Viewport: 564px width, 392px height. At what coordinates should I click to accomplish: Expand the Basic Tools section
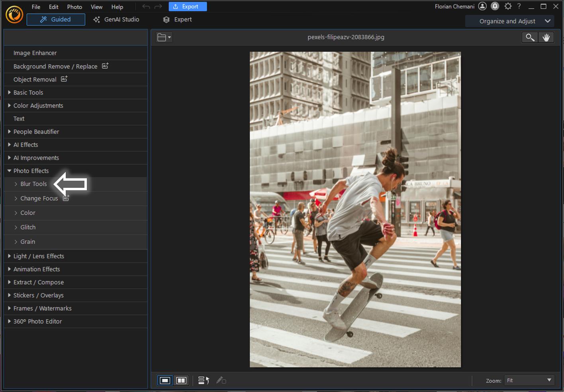[x=28, y=92]
